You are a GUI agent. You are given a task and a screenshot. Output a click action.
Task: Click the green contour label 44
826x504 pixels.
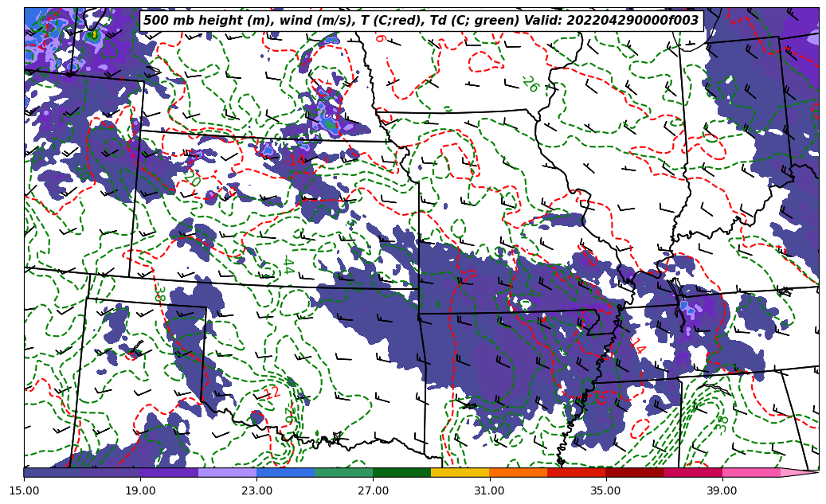click(287, 265)
